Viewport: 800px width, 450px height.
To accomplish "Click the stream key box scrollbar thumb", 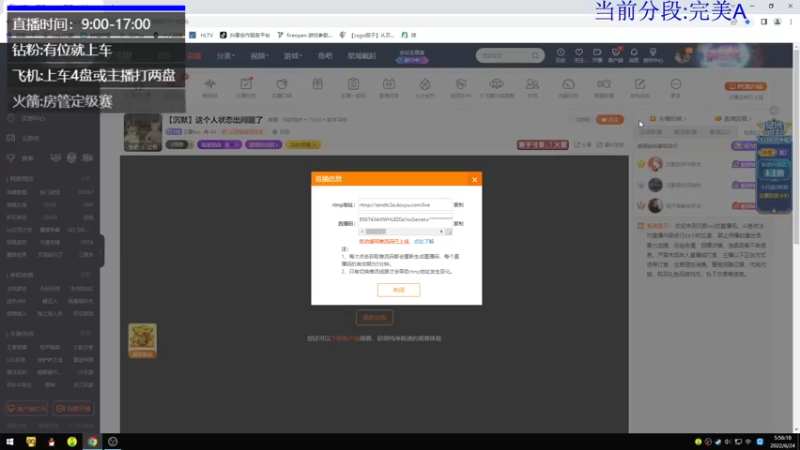I will click(x=376, y=232).
